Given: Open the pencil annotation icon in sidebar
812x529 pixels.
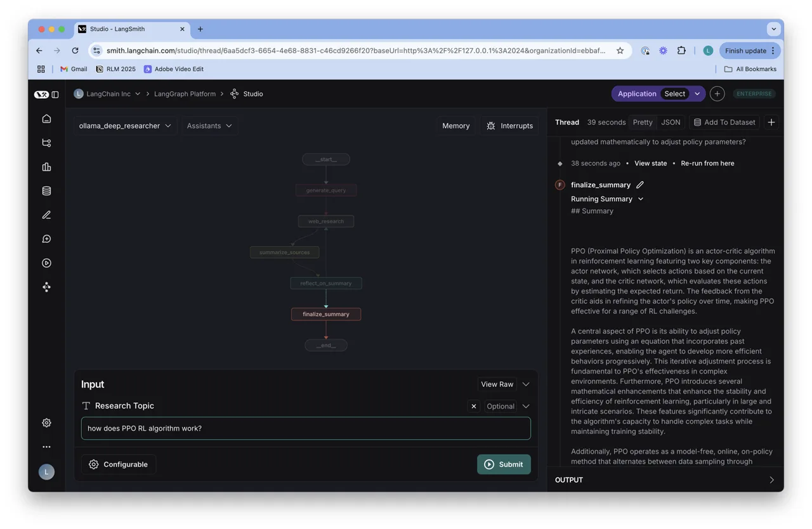Looking at the screenshot, I should pos(46,215).
